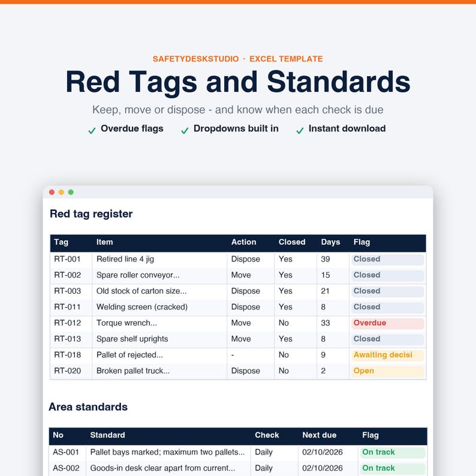476x476 pixels.
Task: Click the 'Action' column header
Action: point(243,242)
